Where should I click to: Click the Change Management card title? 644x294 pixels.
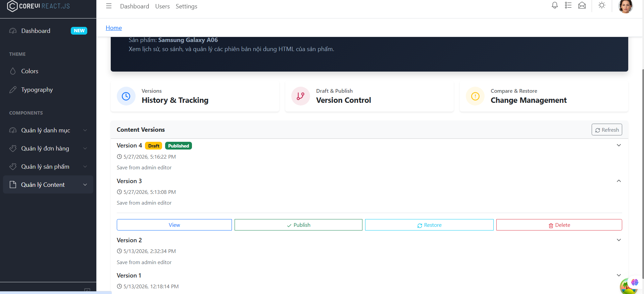coord(529,100)
